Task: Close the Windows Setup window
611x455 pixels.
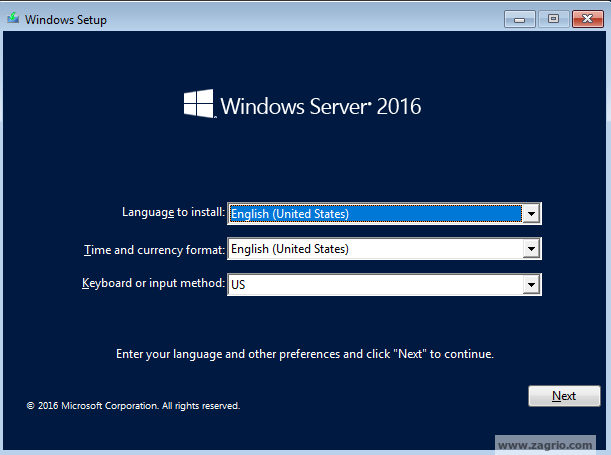Action: (x=588, y=19)
